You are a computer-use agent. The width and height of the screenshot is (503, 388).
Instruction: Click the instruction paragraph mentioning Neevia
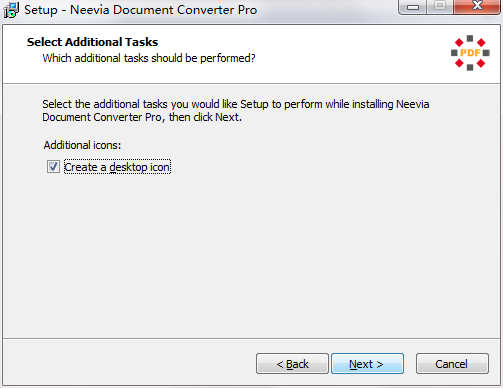[236, 111]
